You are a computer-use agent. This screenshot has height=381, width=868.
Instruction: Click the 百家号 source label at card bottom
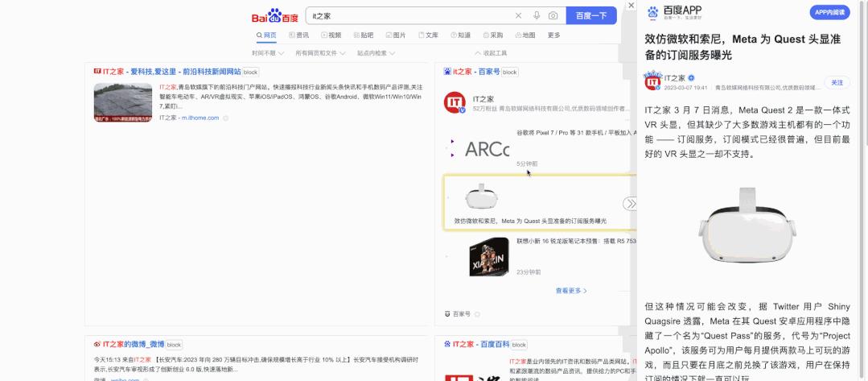point(462,314)
